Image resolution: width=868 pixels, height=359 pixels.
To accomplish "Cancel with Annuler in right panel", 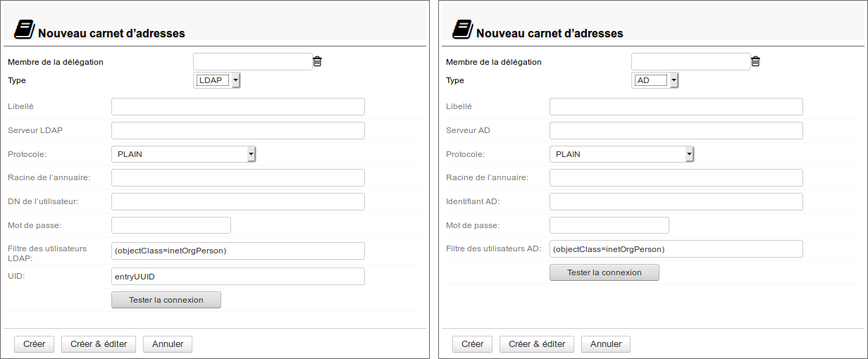I will point(606,344).
